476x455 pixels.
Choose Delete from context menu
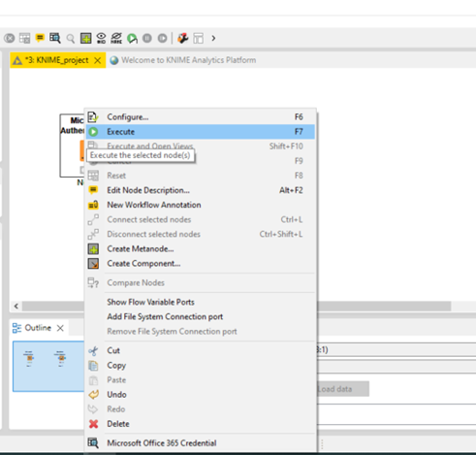click(x=201, y=424)
